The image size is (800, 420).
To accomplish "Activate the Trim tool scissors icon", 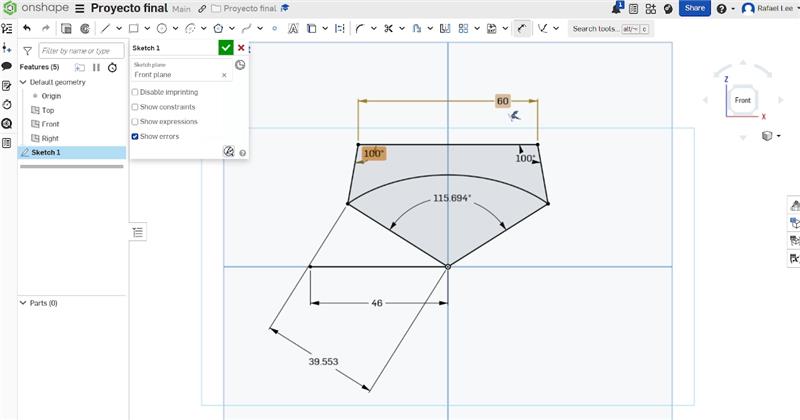I will [x=388, y=29].
